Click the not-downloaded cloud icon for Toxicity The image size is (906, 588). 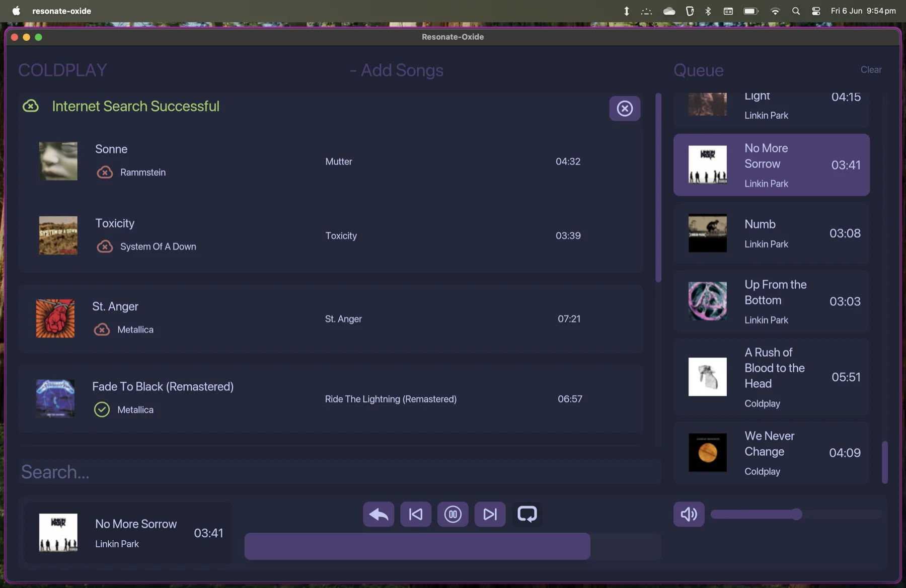pos(105,246)
